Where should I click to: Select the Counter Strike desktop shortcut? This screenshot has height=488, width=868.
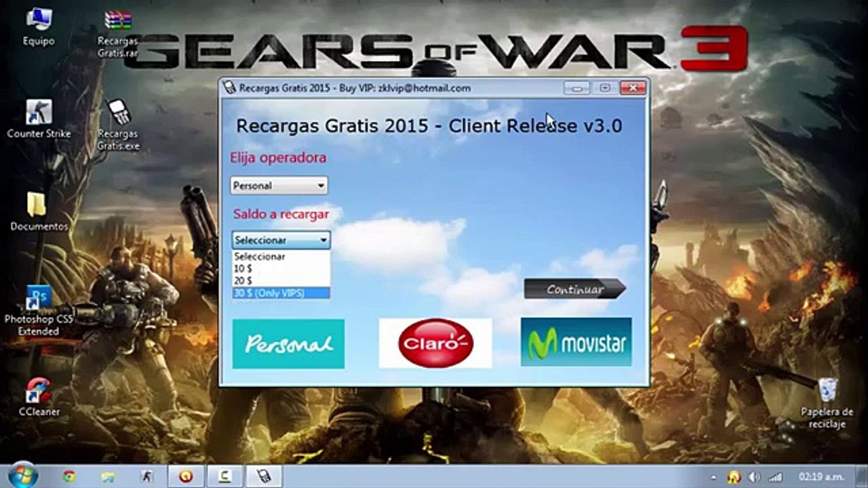tap(39, 119)
